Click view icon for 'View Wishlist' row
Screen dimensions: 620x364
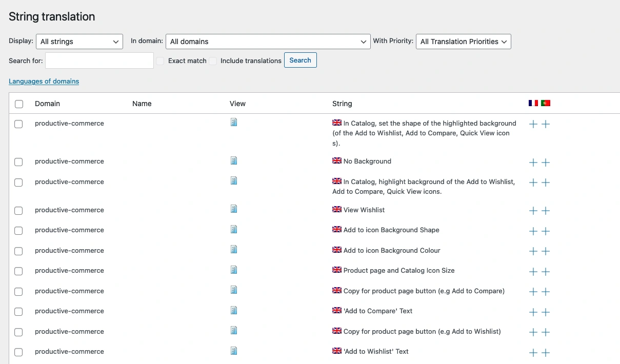point(234,209)
